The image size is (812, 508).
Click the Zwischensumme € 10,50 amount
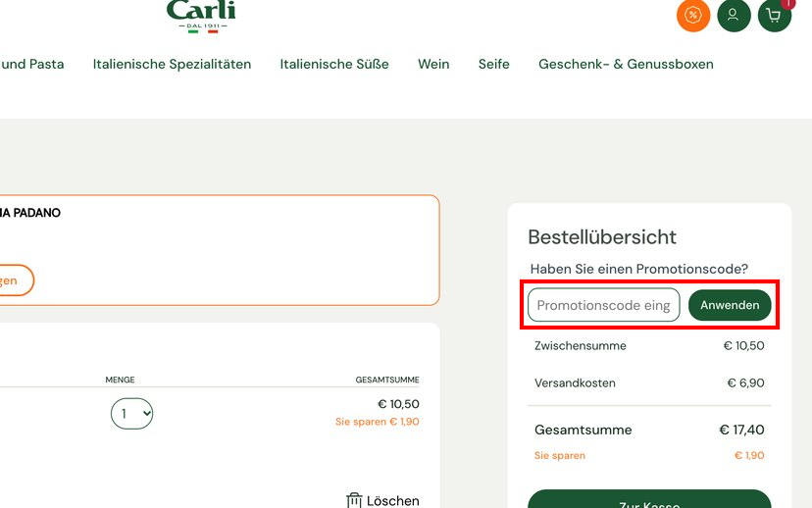(743, 345)
